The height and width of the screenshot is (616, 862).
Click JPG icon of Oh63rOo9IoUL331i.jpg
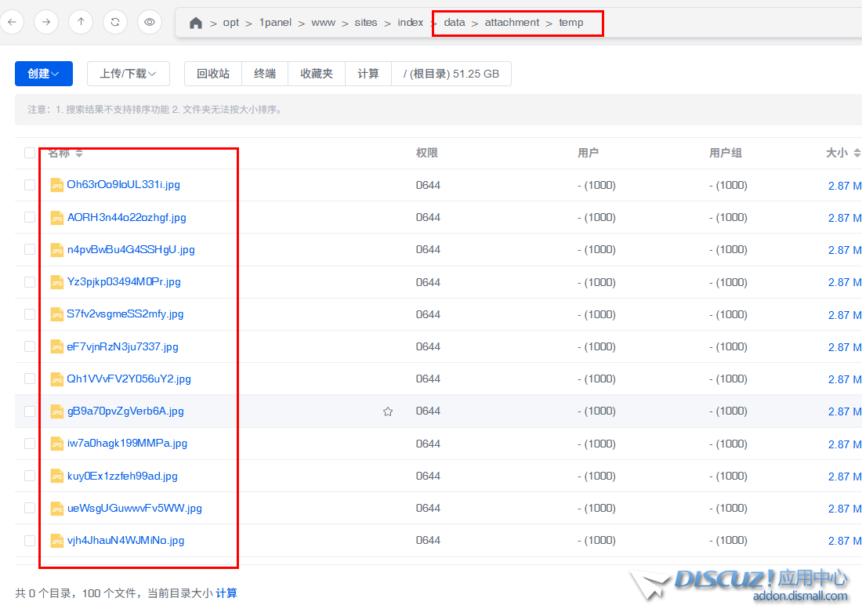(x=57, y=185)
